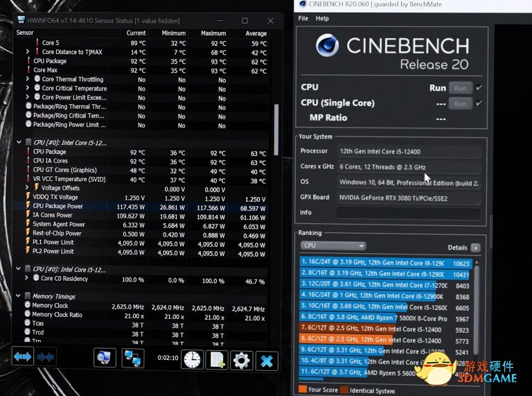Click the Processor field value

pos(409,151)
